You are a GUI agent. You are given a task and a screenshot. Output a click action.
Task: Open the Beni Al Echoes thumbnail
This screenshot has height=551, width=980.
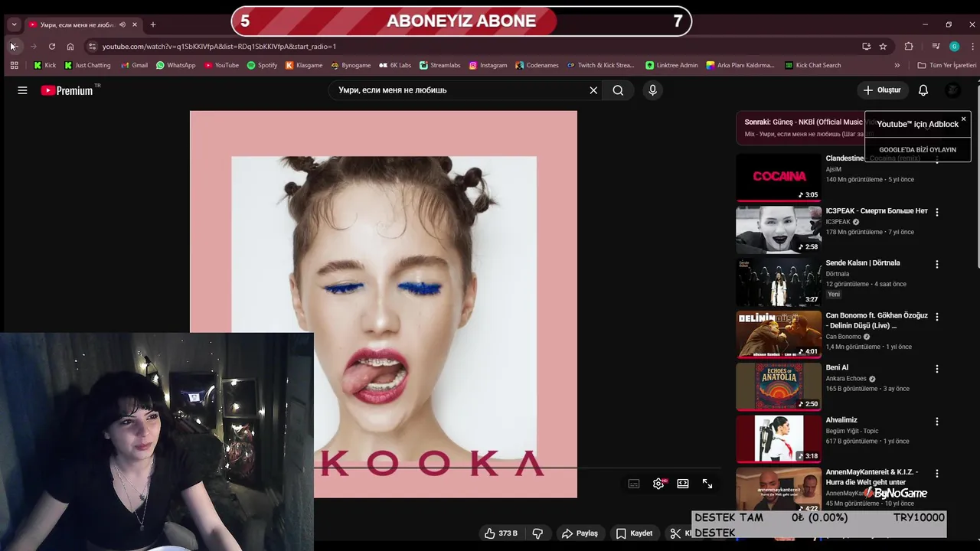779,386
